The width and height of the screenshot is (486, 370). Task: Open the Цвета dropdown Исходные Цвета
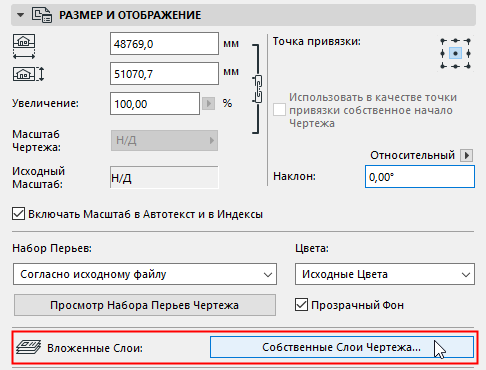coord(385,274)
